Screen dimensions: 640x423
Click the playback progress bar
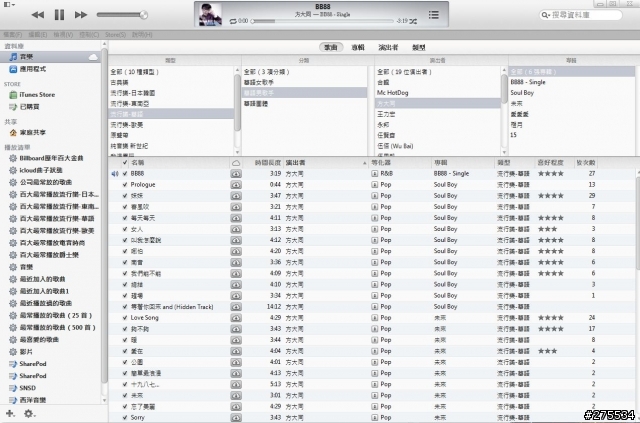(x=322, y=21)
